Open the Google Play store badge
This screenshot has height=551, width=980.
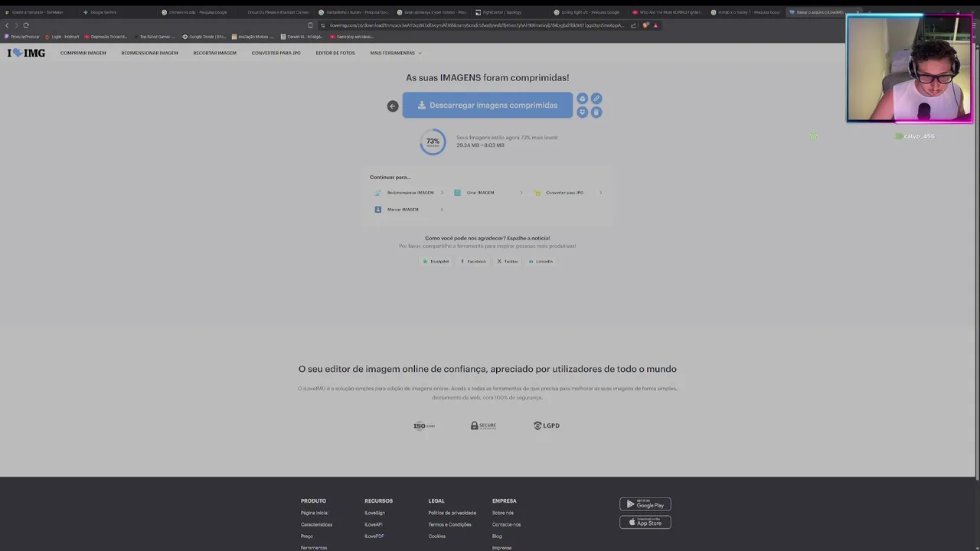pyautogui.click(x=645, y=504)
